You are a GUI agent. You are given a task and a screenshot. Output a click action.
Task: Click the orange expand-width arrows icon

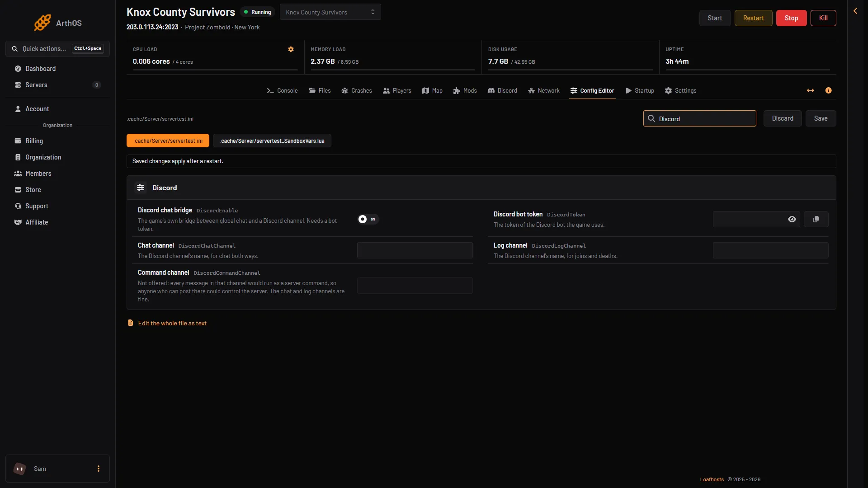[x=811, y=90]
